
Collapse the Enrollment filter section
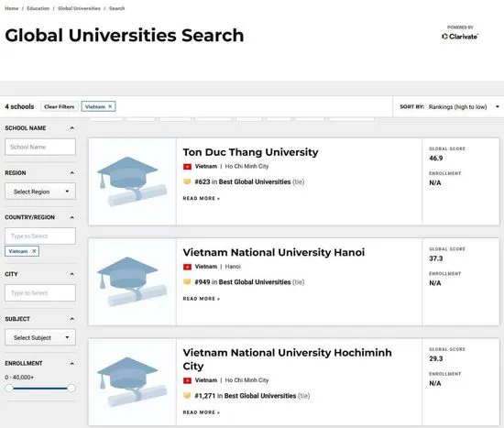[x=72, y=363]
